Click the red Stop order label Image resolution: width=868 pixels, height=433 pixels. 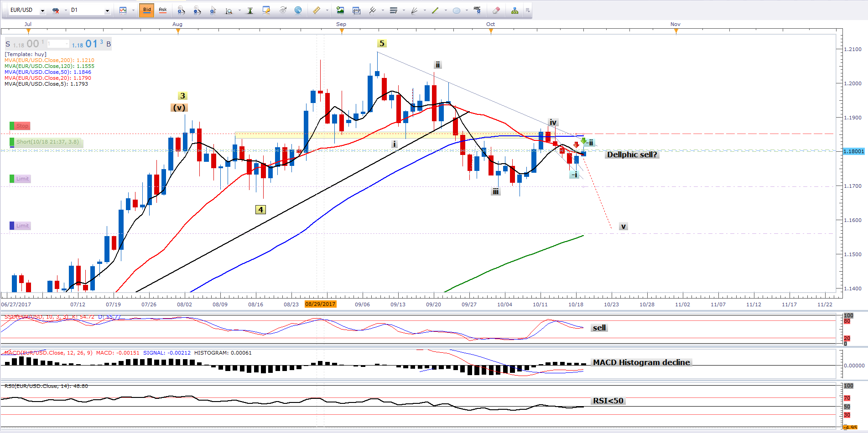[x=22, y=126]
